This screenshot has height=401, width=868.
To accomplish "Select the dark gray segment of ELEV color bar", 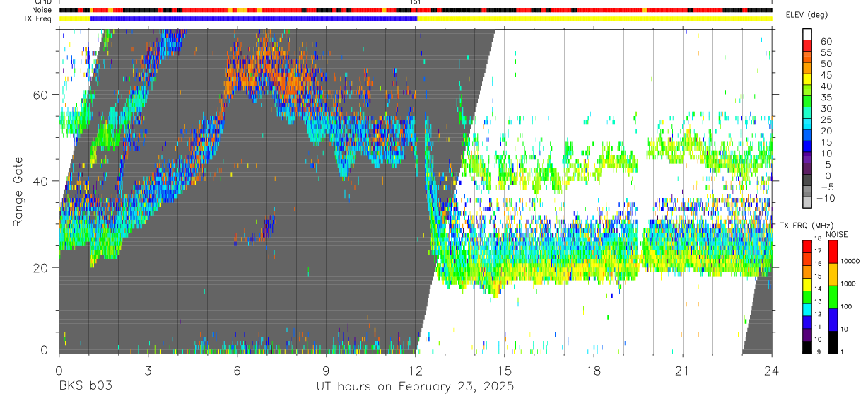I will click(x=807, y=180).
